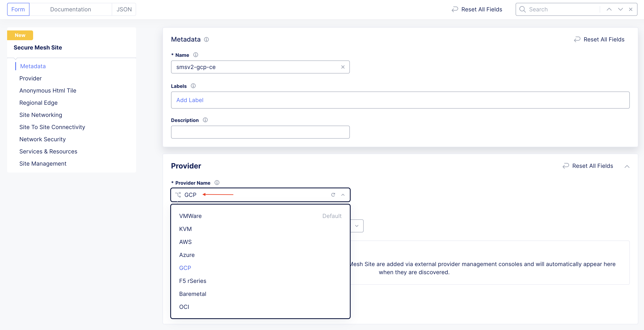This screenshot has width=644, height=330.
Task: Click the info icon beside Description
Action: [x=205, y=120]
